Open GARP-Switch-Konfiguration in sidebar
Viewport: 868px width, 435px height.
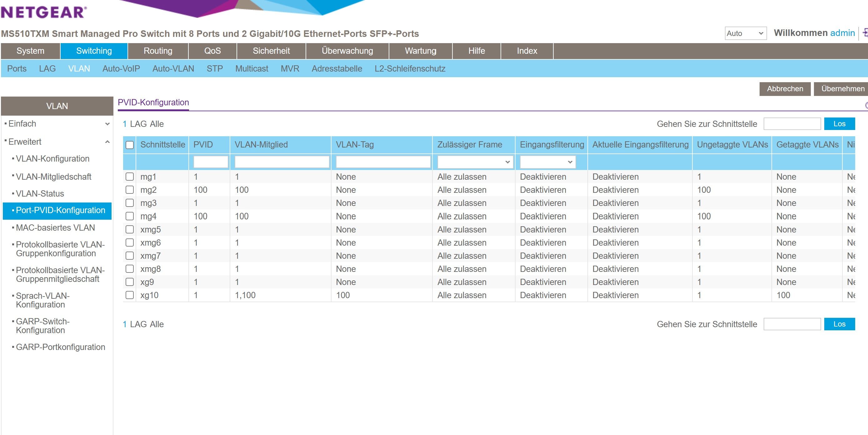(x=42, y=326)
